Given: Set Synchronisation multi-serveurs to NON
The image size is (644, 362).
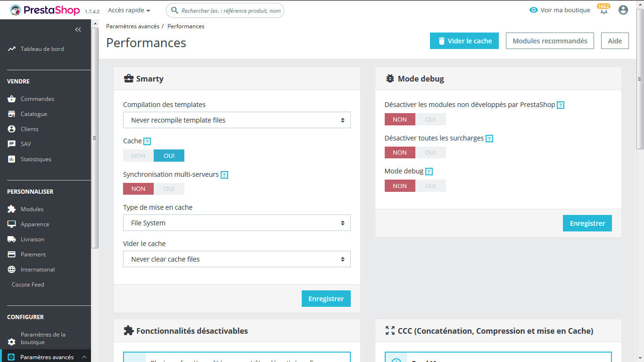Looking at the screenshot, I should (139, 189).
